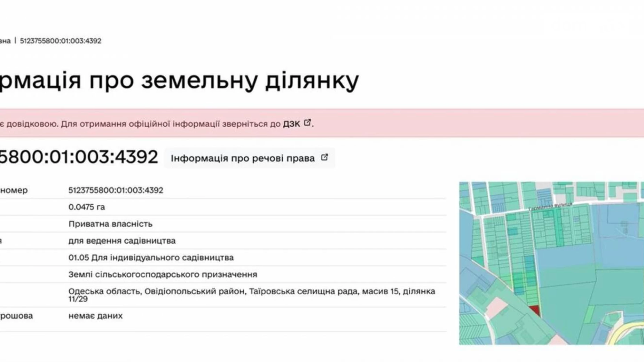Click 'Землі сільськогосподарського призначення' category value
Screen dimensions: 644x362
163,274
